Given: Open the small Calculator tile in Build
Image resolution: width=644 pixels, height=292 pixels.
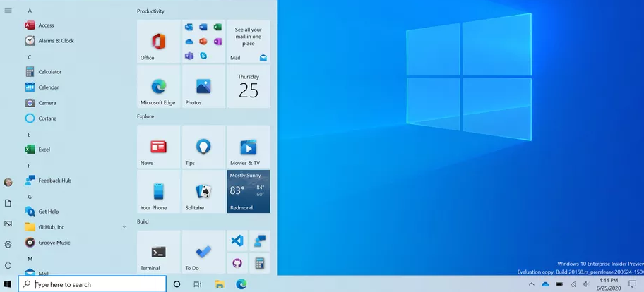Looking at the screenshot, I should tap(260, 263).
